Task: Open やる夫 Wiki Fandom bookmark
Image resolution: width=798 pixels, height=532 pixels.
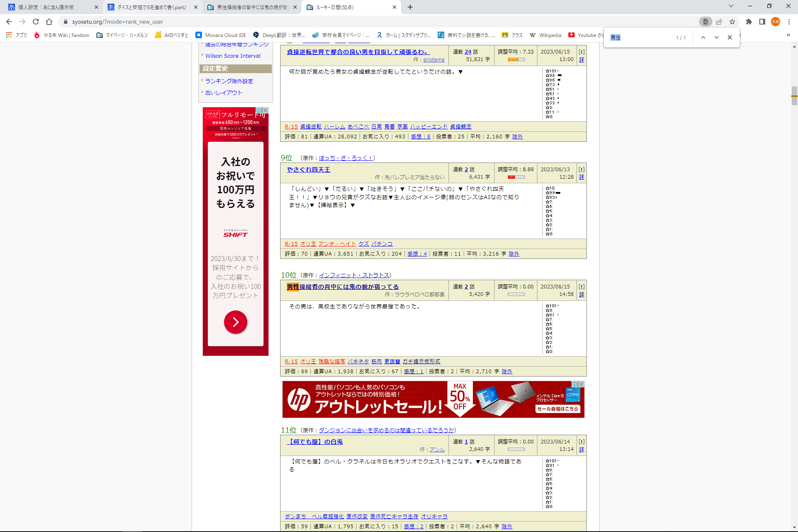Action: pos(62,35)
